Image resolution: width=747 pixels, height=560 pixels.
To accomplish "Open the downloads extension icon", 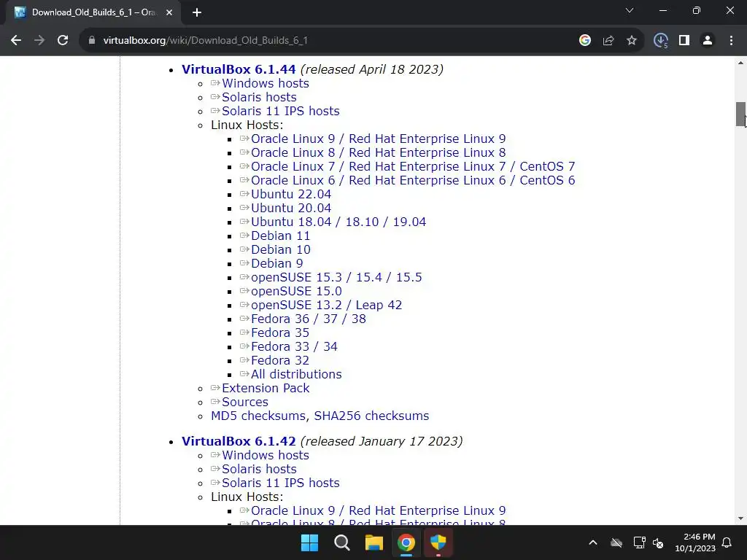I will (x=661, y=41).
